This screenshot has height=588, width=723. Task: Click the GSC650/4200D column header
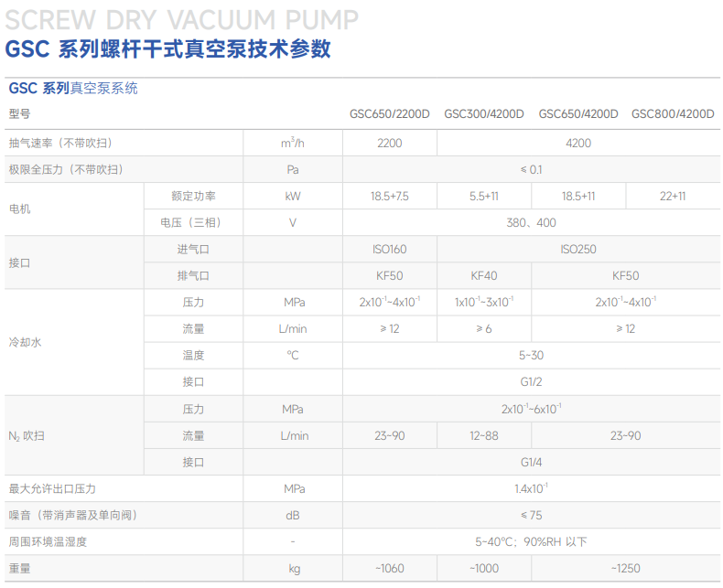coord(578,114)
